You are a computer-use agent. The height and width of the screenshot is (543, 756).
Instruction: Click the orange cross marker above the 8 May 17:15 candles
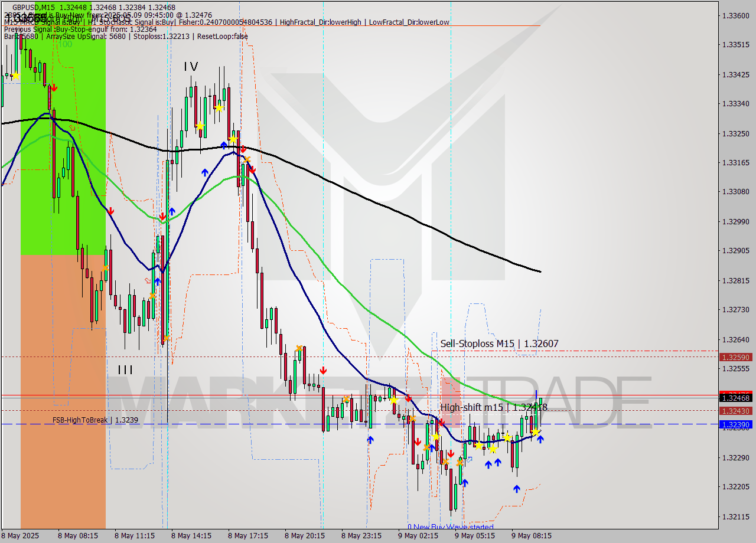pyautogui.click(x=247, y=159)
